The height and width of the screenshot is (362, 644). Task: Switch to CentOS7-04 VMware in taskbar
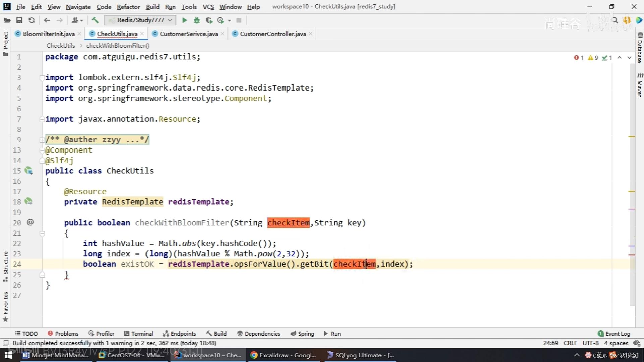[x=132, y=355]
